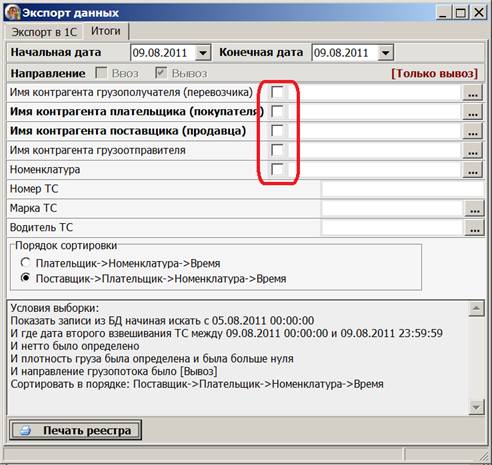Viewport: 492px width, 465px height.
Task: Open browse button for грузоотправителя field
Action: 472,151
